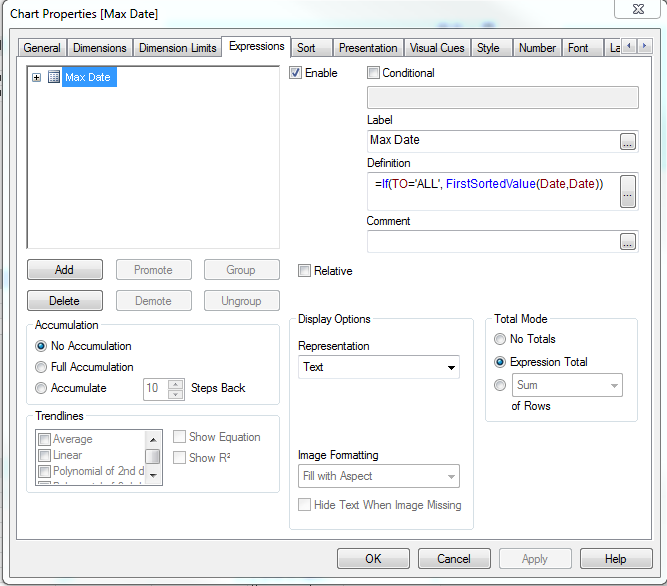
Task: Check the Show Equation checkbox
Action: pos(179,437)
